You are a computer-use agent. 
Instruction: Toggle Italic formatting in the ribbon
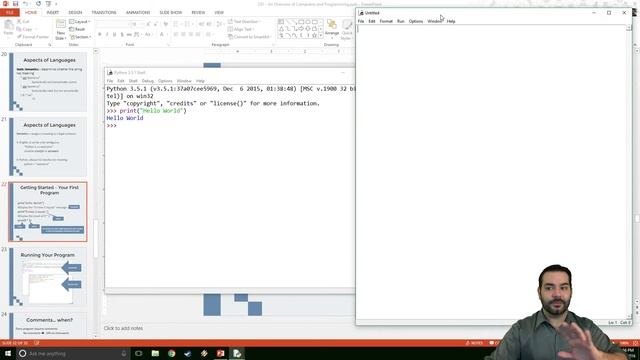click(107, 35)
